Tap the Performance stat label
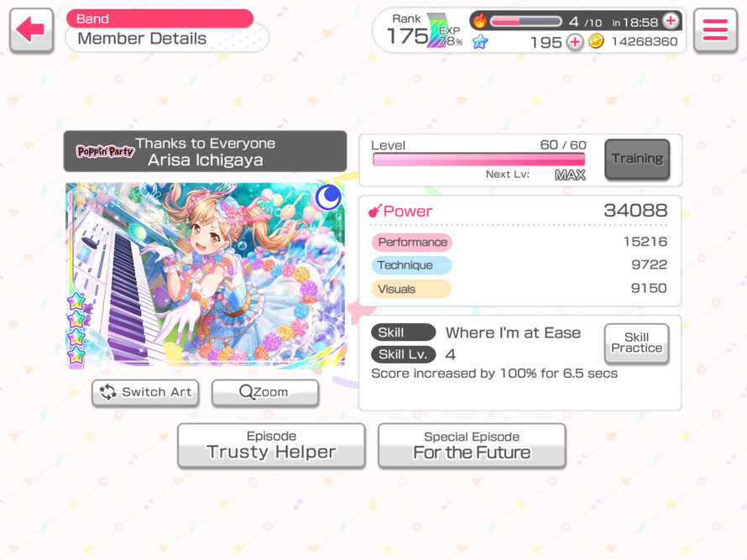The width and height of the screenshot is (747, 560). point(412,242)
